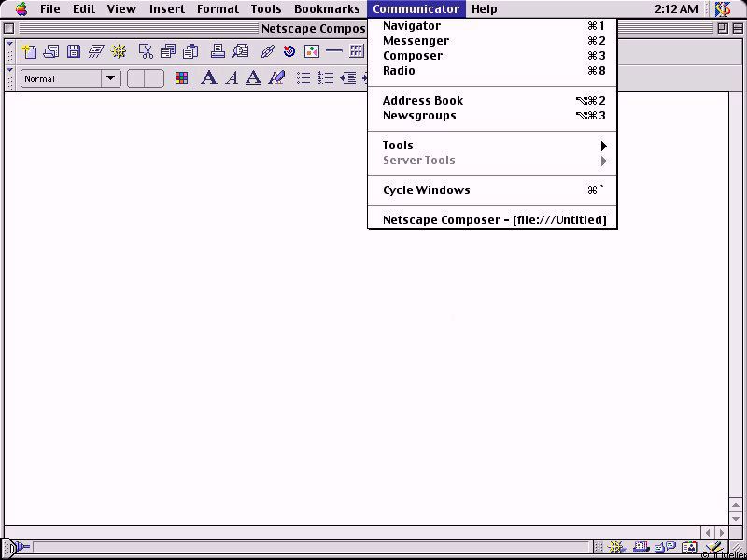
Task: Insert a table with the grid icon
Action: click(356, 52)
